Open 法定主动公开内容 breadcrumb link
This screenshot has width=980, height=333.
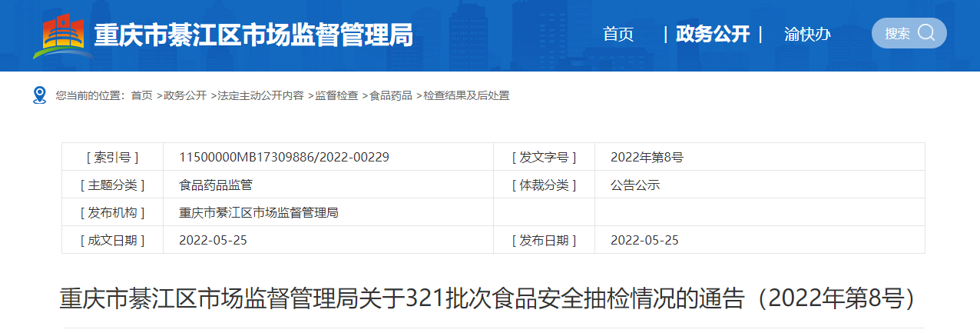pos(260,95)
